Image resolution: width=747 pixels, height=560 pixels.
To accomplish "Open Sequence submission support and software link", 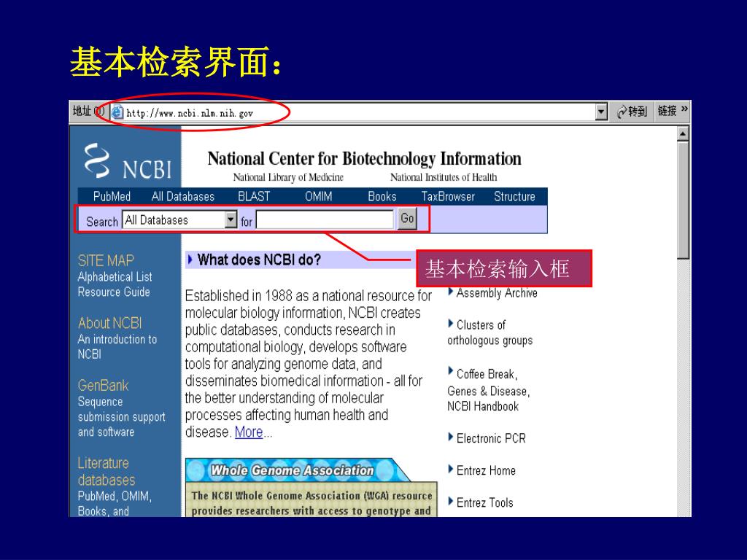I will click(x=122, y=416).
